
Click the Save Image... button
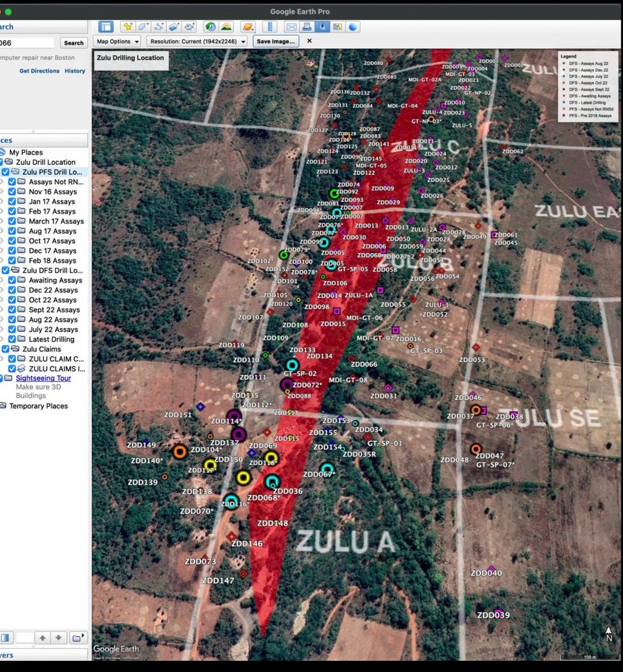coord(276,41)
